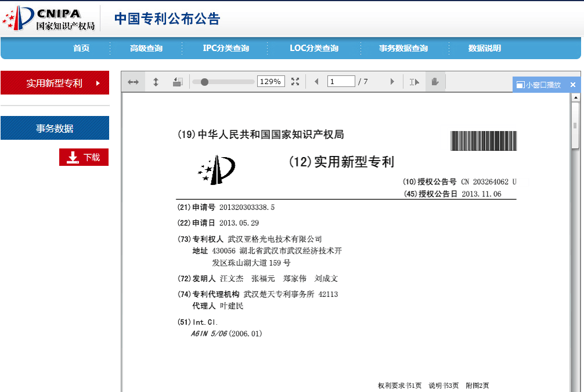Click the fullscreen expand icon
584x392 pixels.
coord(295,81)
